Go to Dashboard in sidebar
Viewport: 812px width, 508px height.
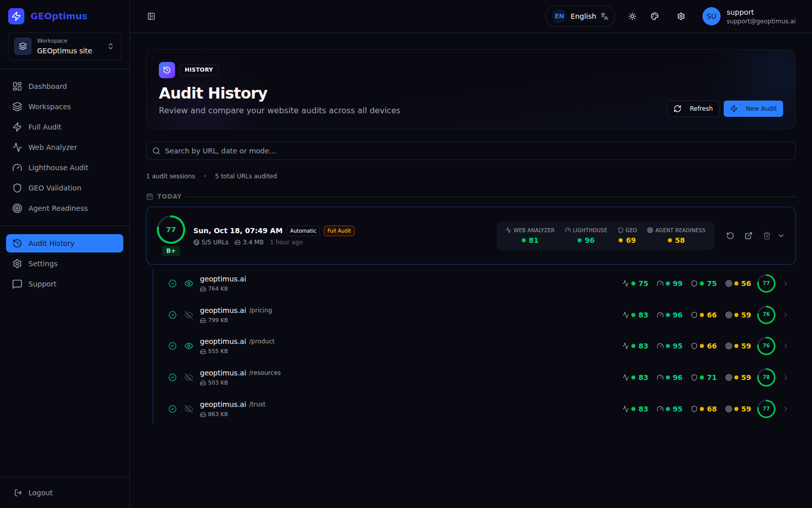[64, 86]
